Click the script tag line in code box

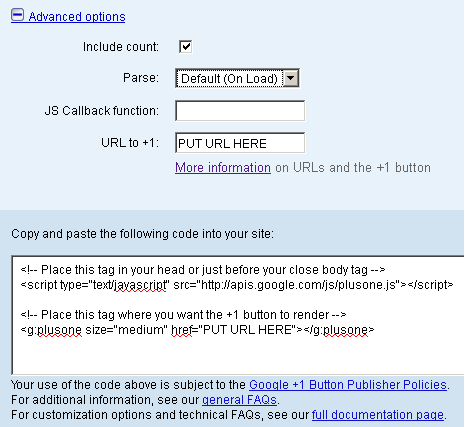coord(237,285)
